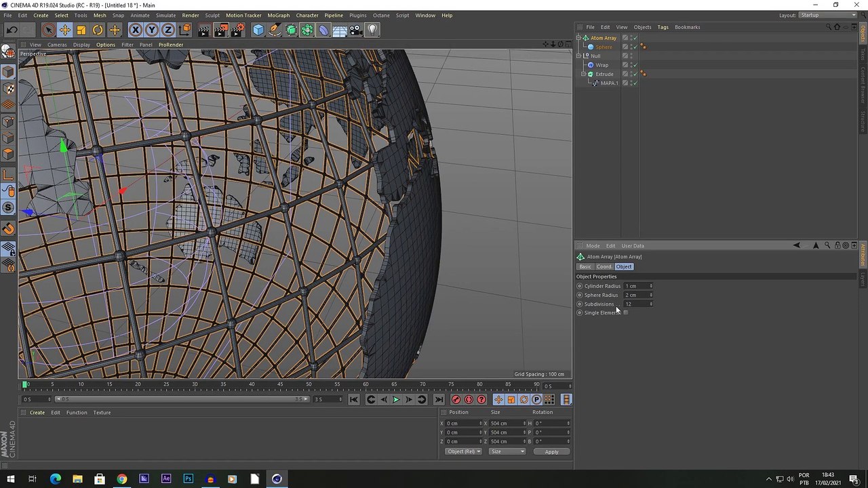
Task: Toggle Autokeying button
Action: point(469,400)
